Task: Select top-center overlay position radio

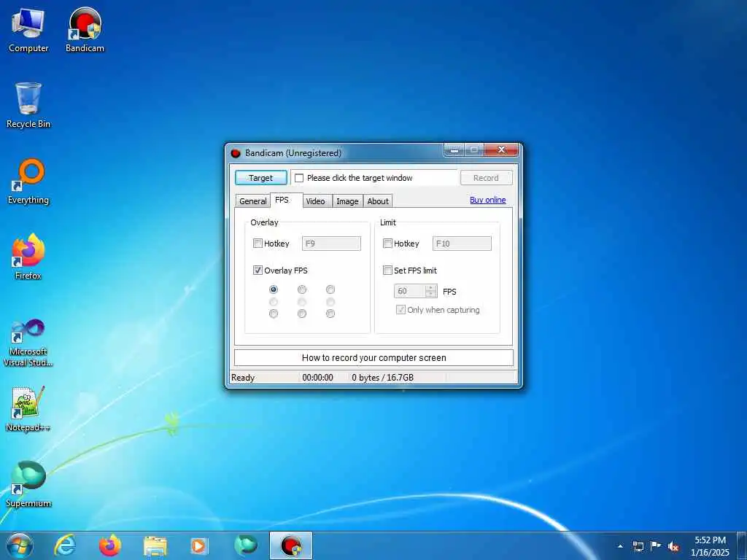Action: (302, 289)
